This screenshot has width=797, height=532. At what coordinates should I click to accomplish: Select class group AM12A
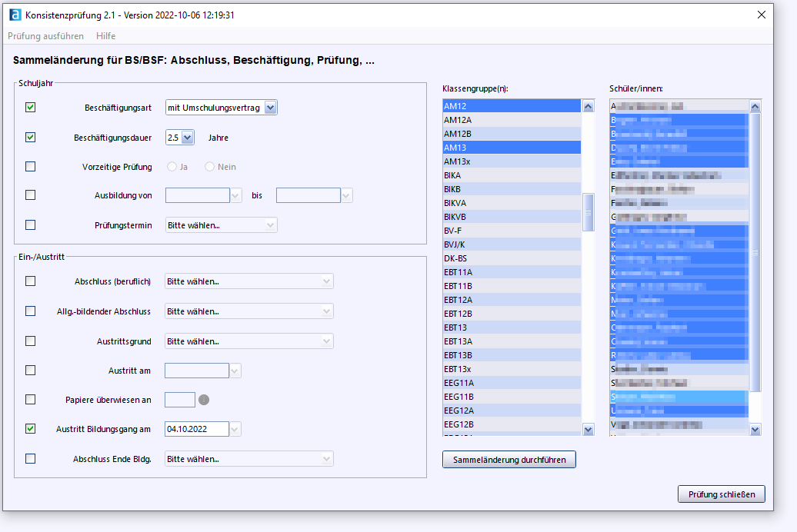point(512,120)
